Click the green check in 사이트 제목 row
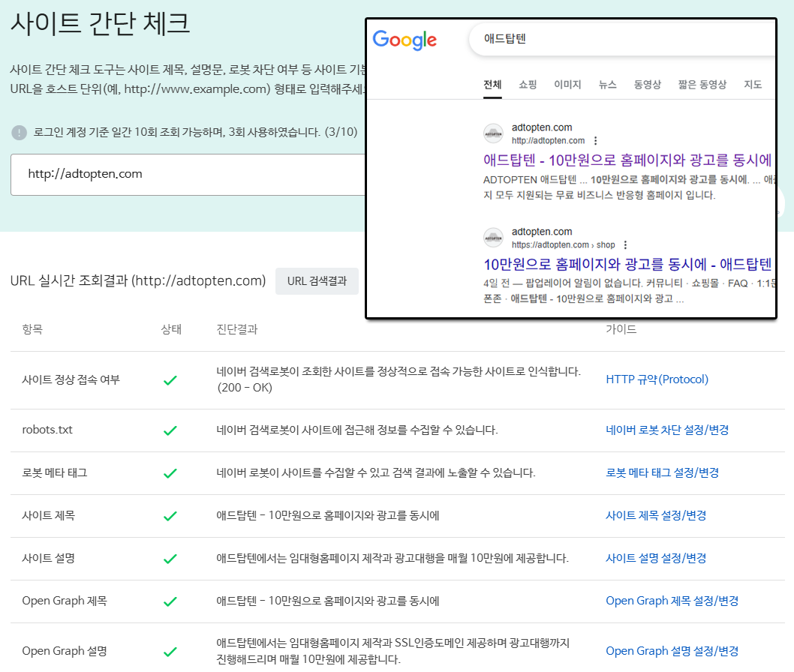 [170, 516]
